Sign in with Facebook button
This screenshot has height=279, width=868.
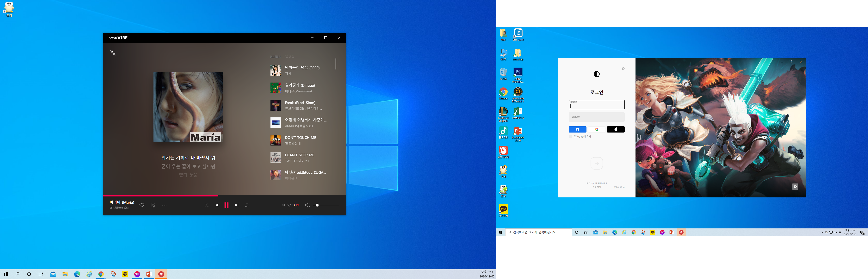point(578,129)
